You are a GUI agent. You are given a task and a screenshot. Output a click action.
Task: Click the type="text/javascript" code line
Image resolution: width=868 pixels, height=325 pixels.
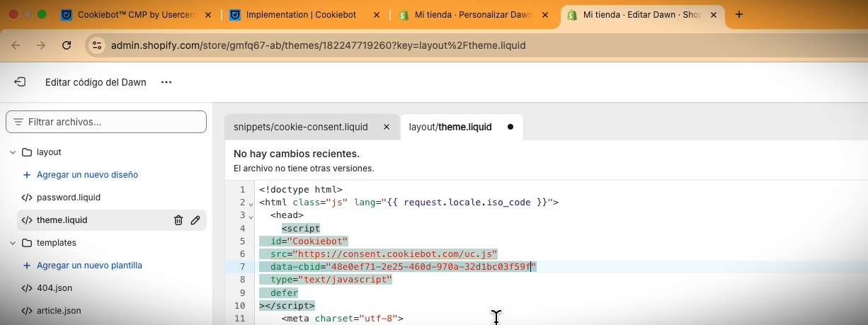(331, 280)
